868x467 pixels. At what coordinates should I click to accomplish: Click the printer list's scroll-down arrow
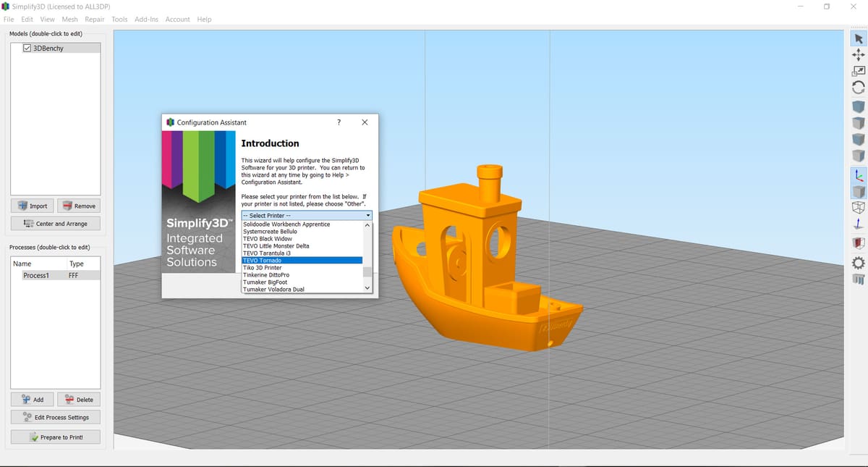(367, 288)
